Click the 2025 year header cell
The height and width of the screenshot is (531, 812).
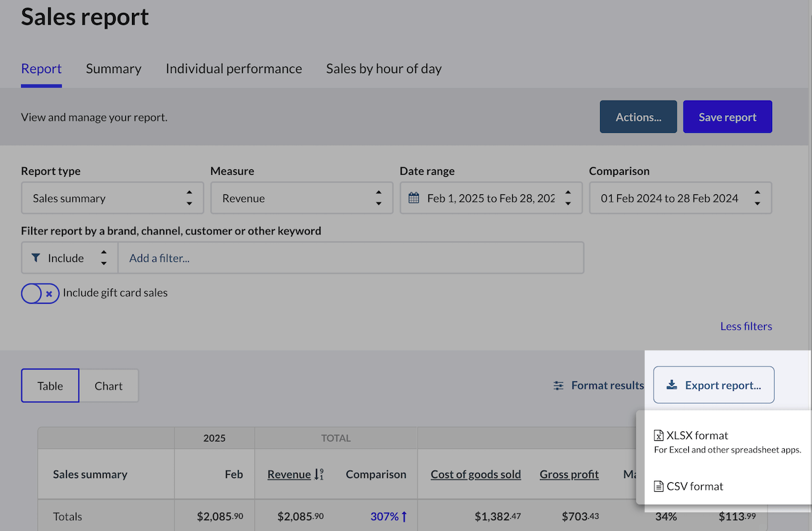(x=215, y=438)
